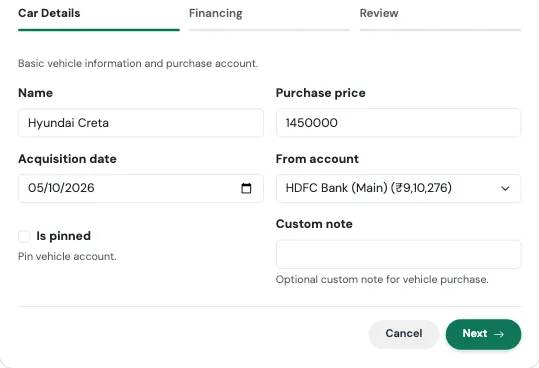Screen dimensions: 539x368
Task: Click the Basic vehicle information description
Action: [138, 64]
